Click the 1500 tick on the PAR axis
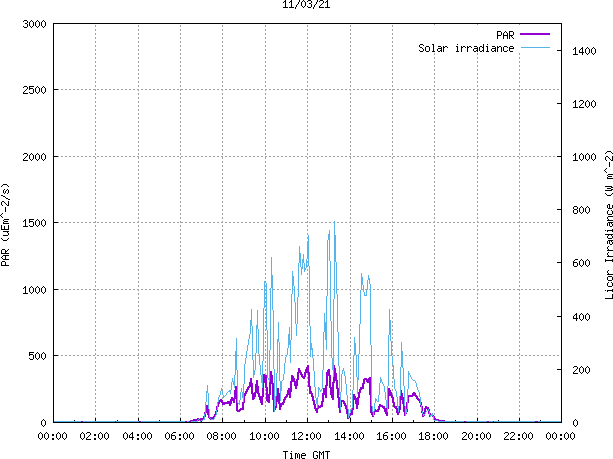Image resolution: width=613 pixels, height=459 pixels. pyautogui.click(x=34, y=223)
